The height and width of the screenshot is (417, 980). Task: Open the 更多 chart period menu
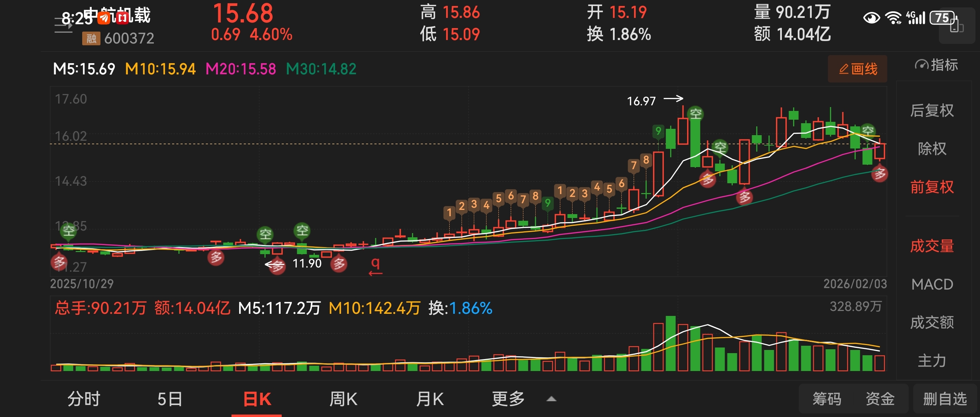pyautogui.click(x=508, y=399)
